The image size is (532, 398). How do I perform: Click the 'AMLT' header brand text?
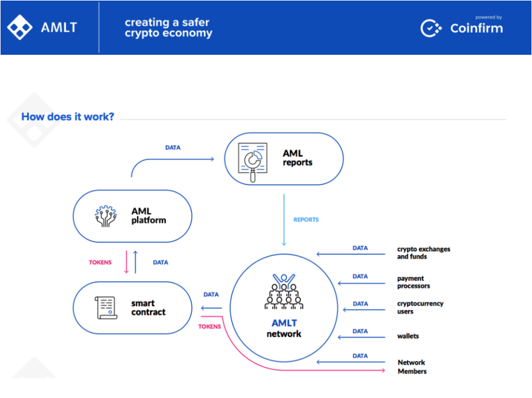click(59, 28)
